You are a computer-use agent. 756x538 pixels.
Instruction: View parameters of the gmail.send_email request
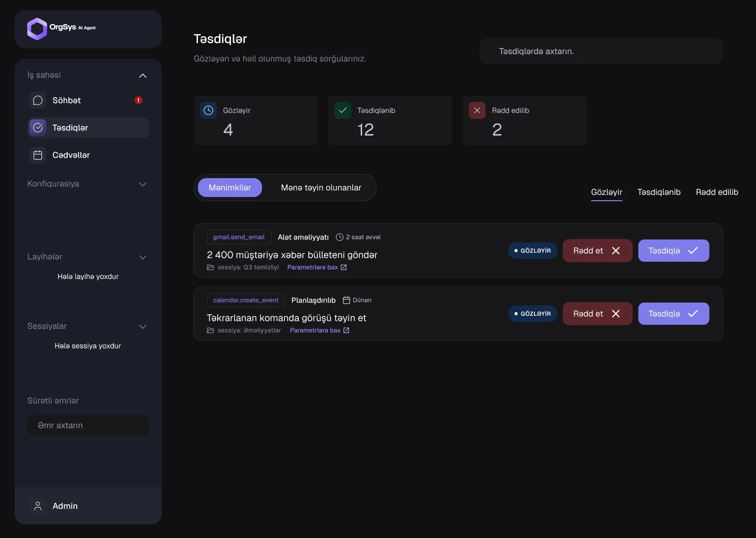317,267
